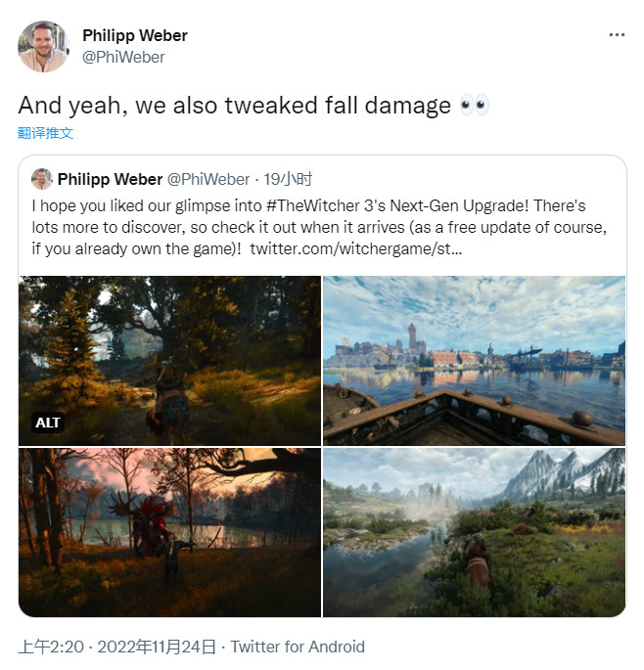Click the Philipp Weber name in the quoted tweet

tap(110, 179)
